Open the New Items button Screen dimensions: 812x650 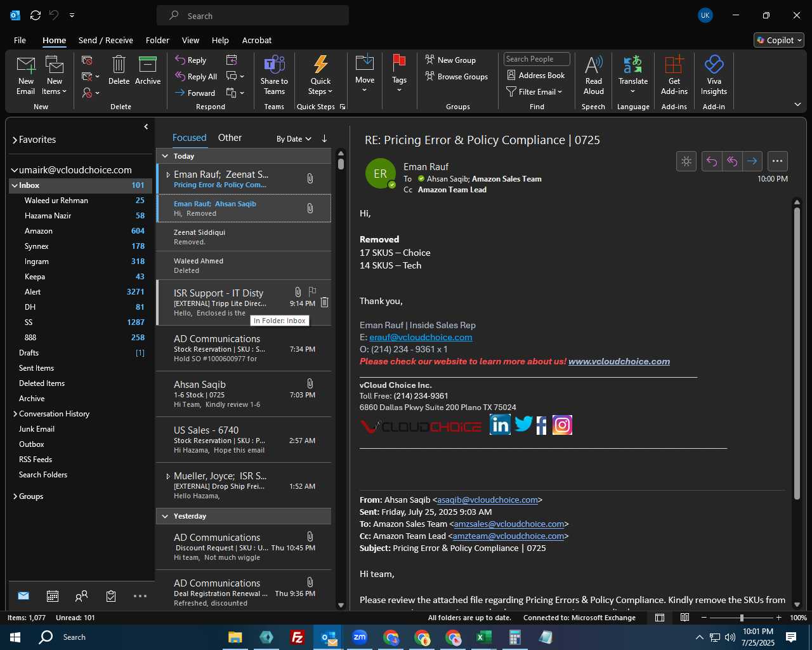coord(55,76)
